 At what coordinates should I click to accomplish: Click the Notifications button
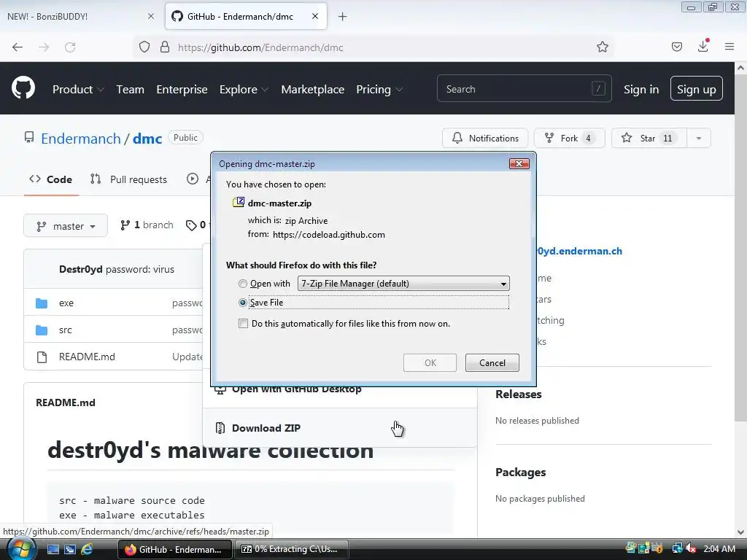click(x=485, y=138)
